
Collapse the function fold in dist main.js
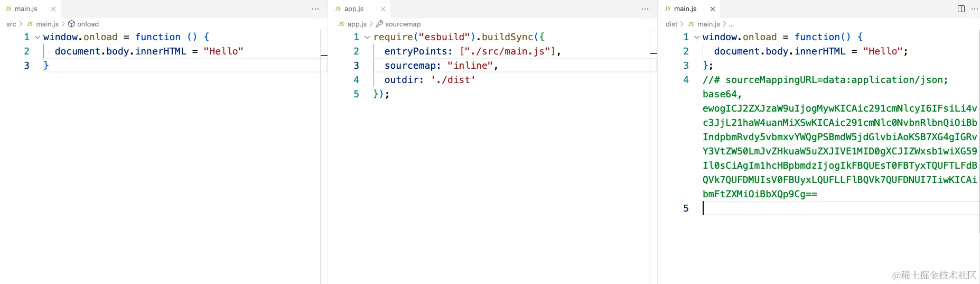[697, 37]
